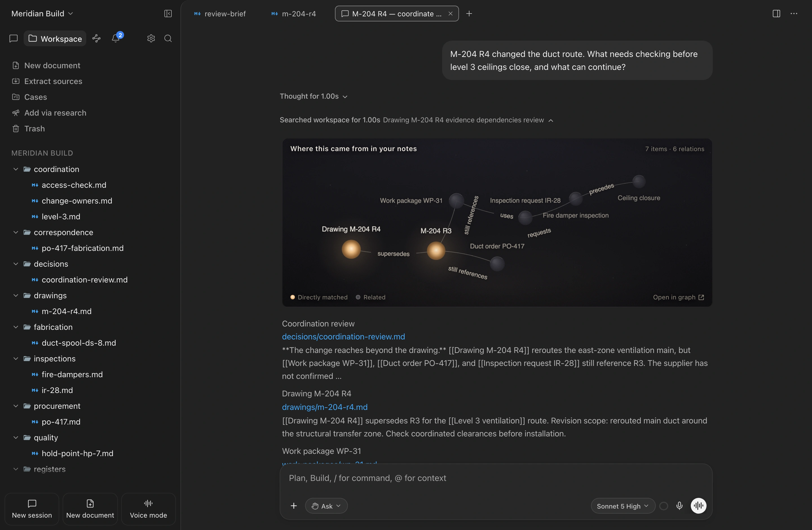Collapse the drawings folder

tap(16, 296)
